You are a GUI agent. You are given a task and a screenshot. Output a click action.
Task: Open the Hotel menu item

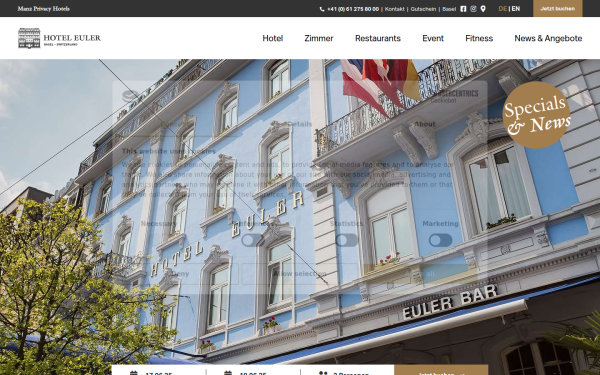(x=272, y=38)
